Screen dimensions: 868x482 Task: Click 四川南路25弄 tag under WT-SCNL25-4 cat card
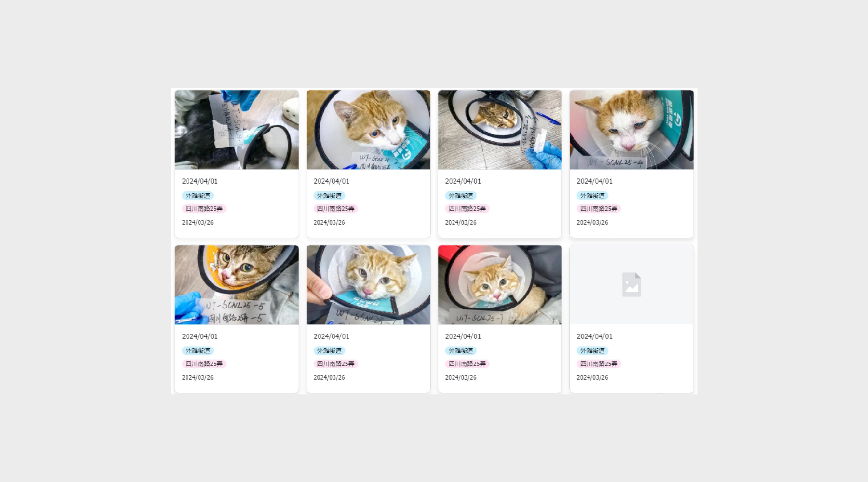click(x=599, y=209)
